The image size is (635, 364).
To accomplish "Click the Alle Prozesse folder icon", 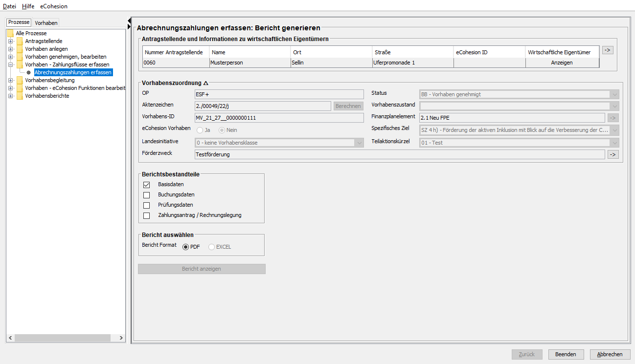I will tap(10, 33).
